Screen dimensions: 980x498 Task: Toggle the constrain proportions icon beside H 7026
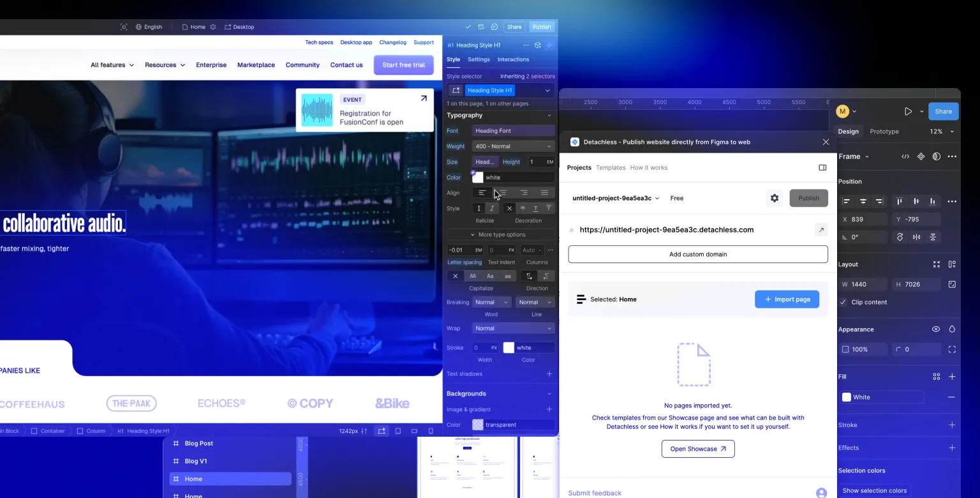[952, 284]
